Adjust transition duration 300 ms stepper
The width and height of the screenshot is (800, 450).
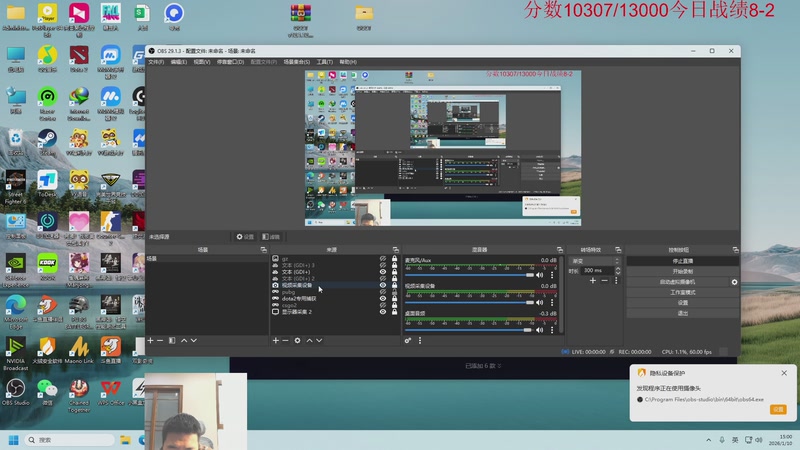(618, 270)
